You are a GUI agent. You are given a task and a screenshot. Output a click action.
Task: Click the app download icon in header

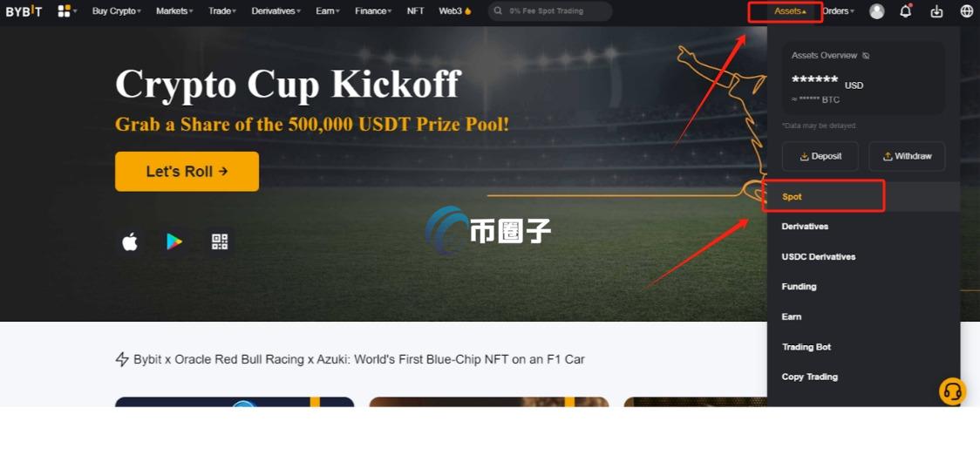(936, 11)
